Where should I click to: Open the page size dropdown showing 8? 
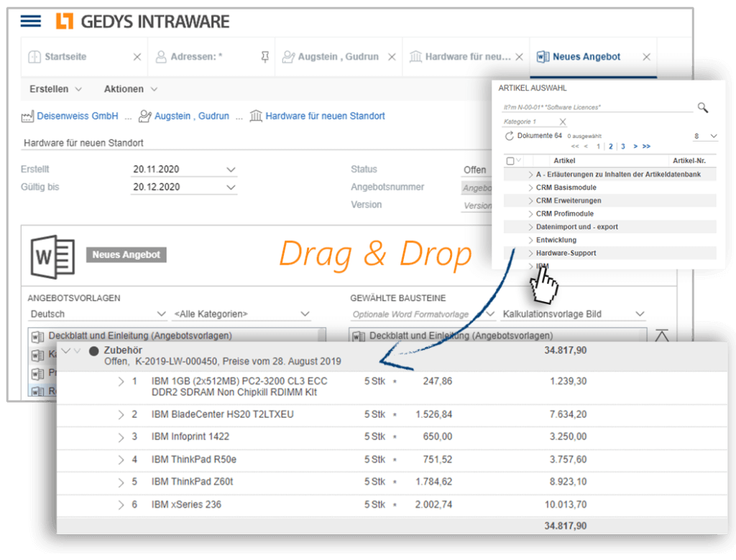[706, 136]
